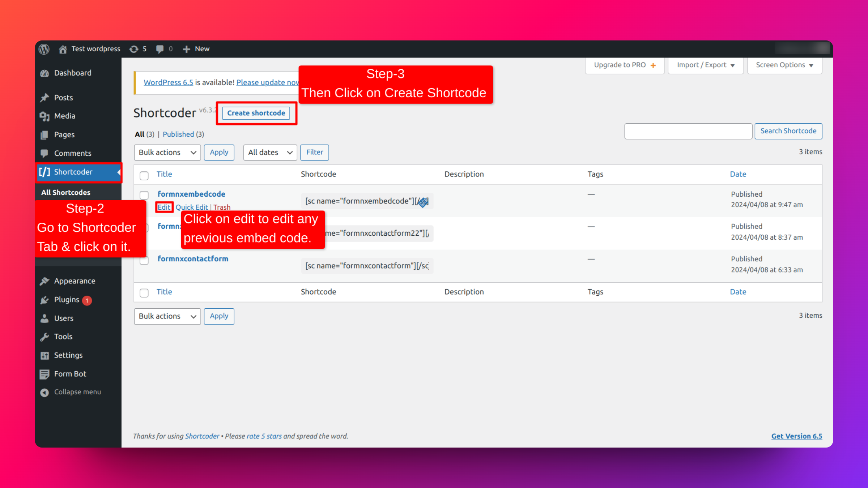The width and height of the screenshot is (868, 488).
Task: Click the Create shortcode button
Action: coord(256,113)
